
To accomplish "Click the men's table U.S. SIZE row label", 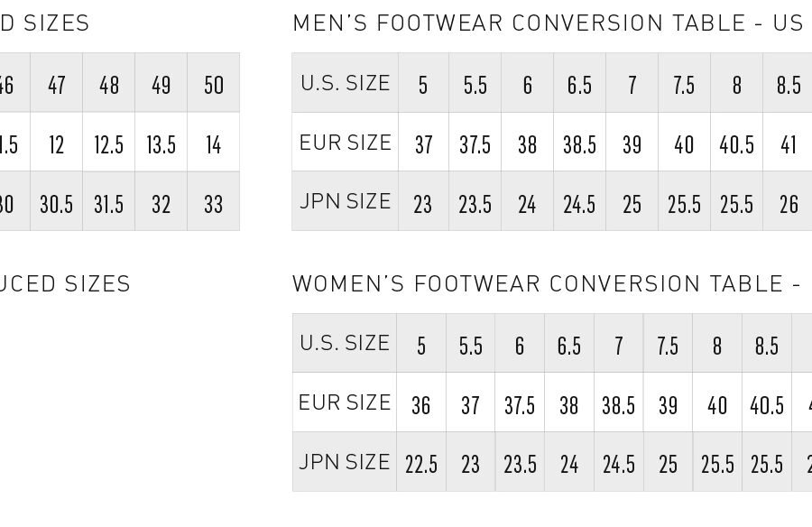I will tap(345, 83).
